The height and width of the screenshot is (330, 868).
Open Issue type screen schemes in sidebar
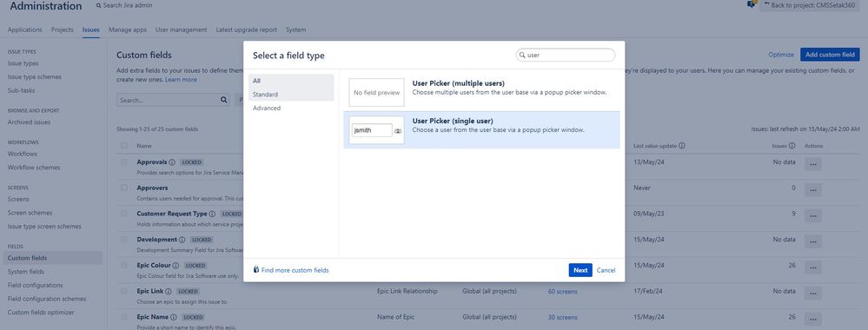point(44,226)
